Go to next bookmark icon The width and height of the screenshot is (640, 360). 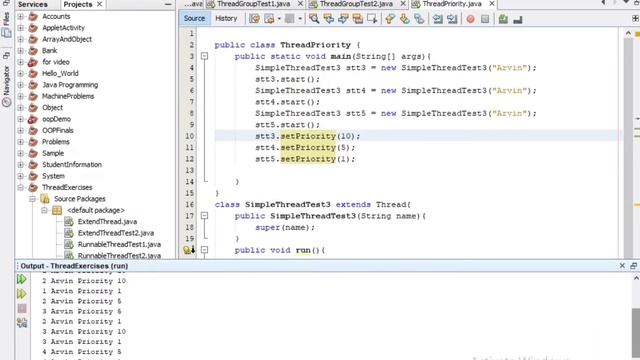coord(404,19)
